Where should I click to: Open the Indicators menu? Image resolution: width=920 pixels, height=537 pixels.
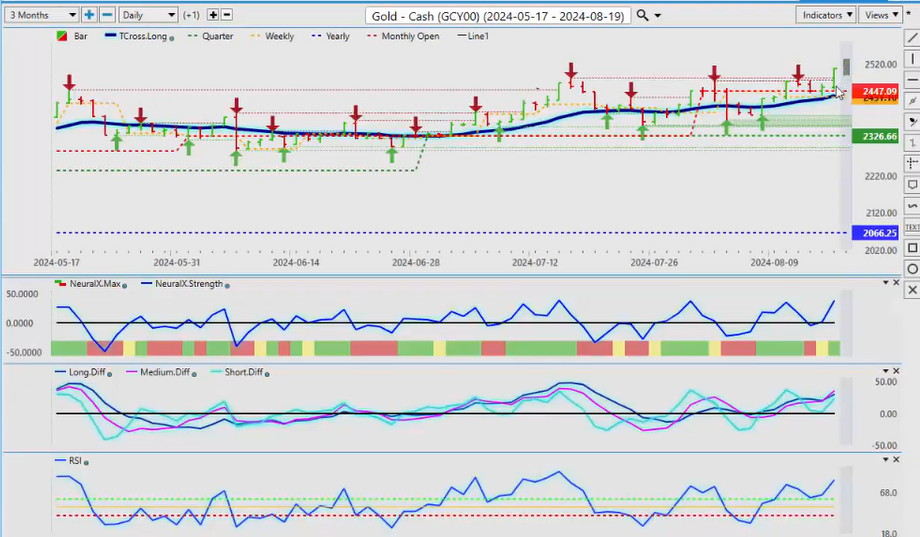click(x=826, y=15)
